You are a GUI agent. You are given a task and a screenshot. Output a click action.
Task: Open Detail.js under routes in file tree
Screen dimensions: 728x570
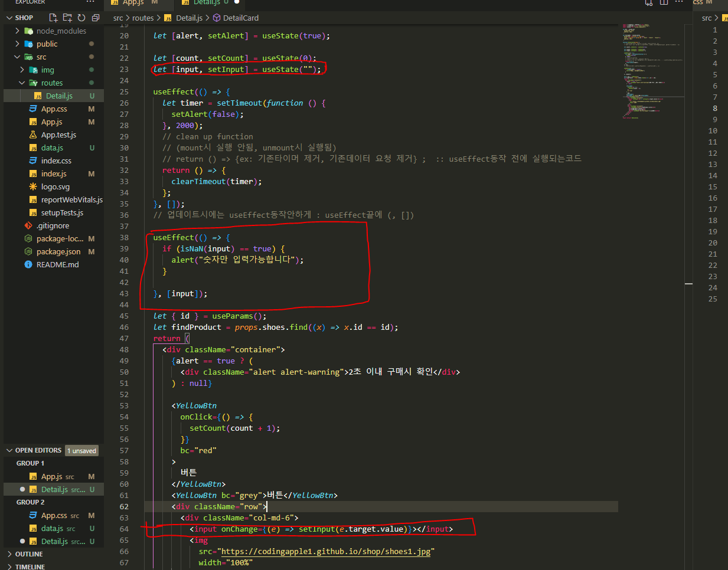point(59,96)
